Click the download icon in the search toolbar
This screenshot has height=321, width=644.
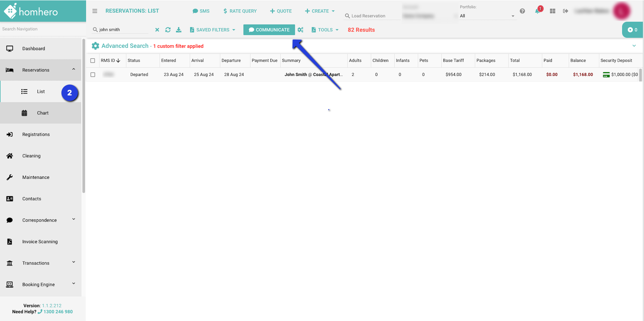pyautogui.click(x=179, y=30)
